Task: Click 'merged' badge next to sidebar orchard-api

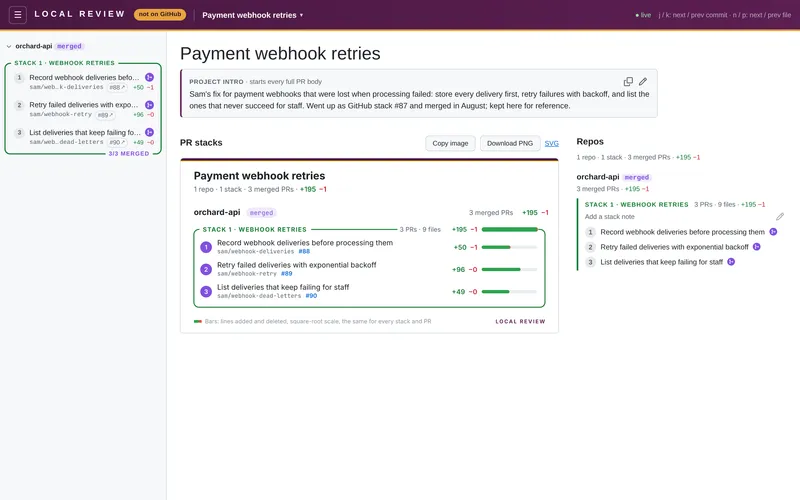Action: (x=69, y=46)
